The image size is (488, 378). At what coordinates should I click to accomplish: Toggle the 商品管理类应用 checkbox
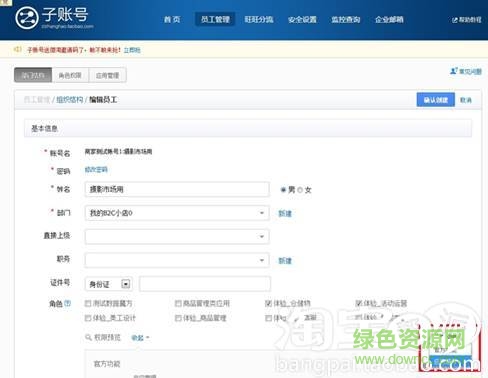point(178,303)
